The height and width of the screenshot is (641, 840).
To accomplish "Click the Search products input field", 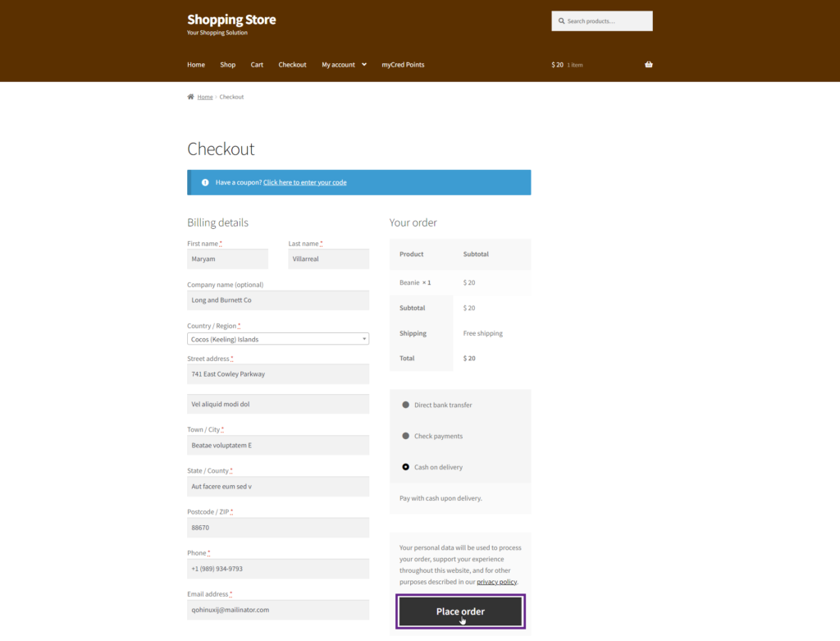I will point(607,21).
